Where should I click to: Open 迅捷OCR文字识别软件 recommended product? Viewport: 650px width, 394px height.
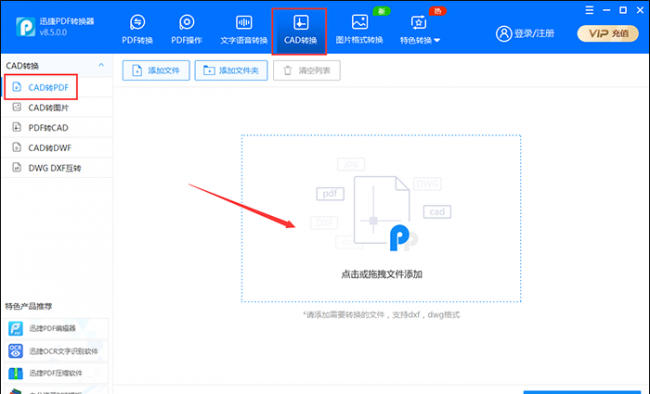56,351
